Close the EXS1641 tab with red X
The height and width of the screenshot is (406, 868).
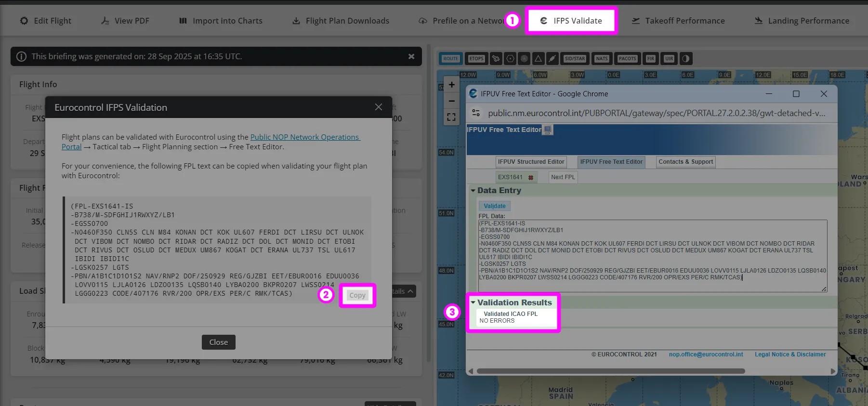pyautogui.click(x=531, y=177)
